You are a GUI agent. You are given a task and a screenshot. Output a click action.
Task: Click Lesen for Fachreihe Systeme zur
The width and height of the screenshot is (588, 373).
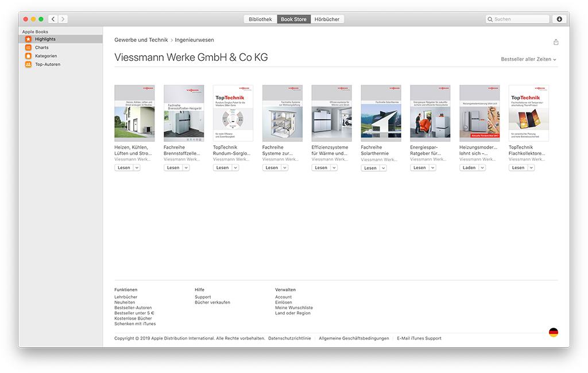coord(272,168)
